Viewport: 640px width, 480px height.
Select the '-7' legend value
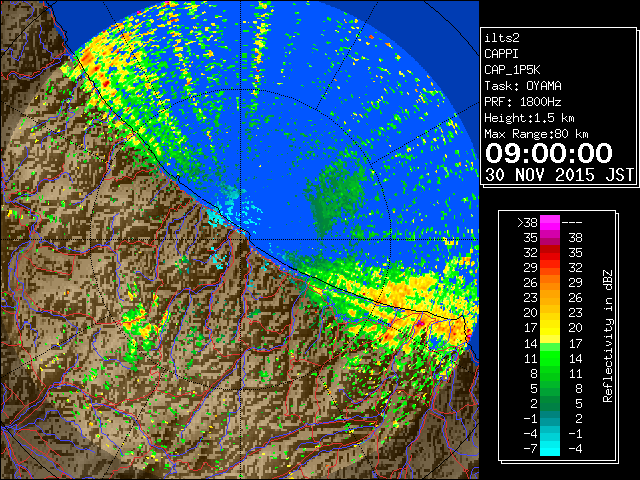(530, 449)
